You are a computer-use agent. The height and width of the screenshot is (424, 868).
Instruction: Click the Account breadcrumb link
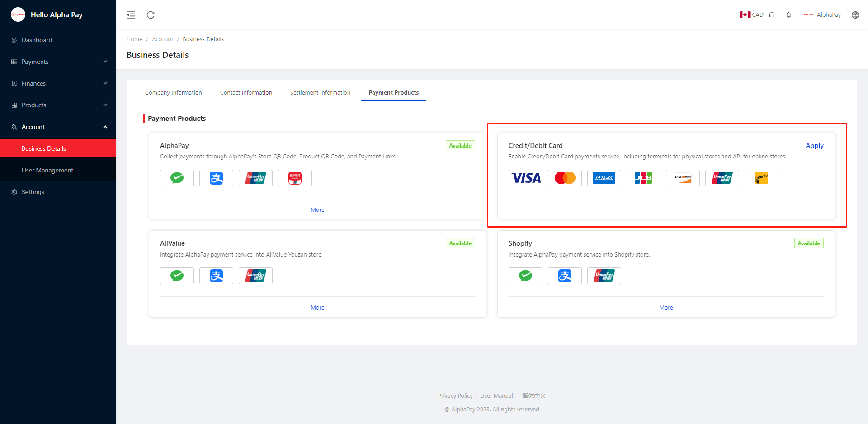point(163,39)
